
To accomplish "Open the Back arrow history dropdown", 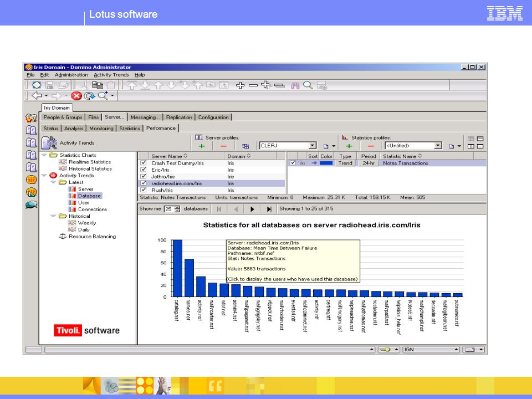I will (46, 96).
